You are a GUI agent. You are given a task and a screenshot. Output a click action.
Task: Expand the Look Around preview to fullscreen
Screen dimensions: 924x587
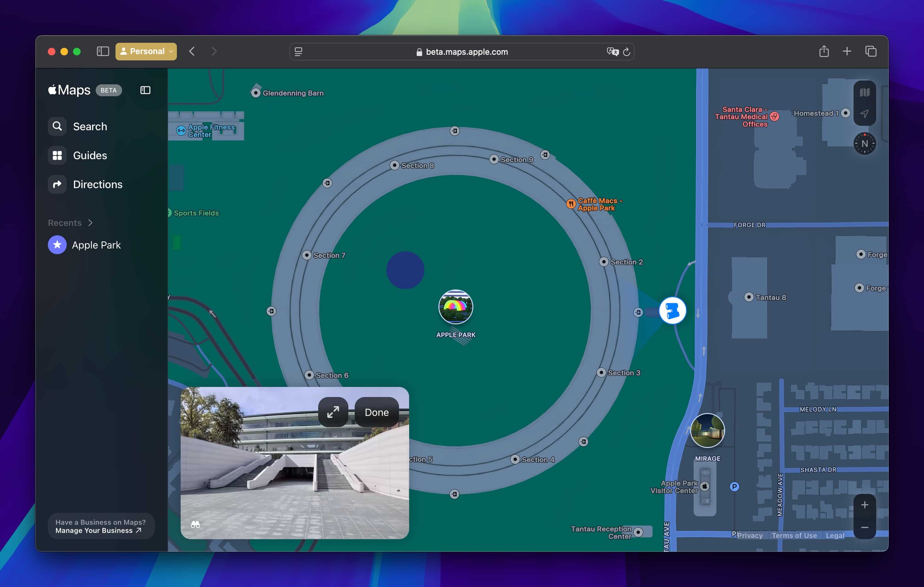[x=333, y=412]
